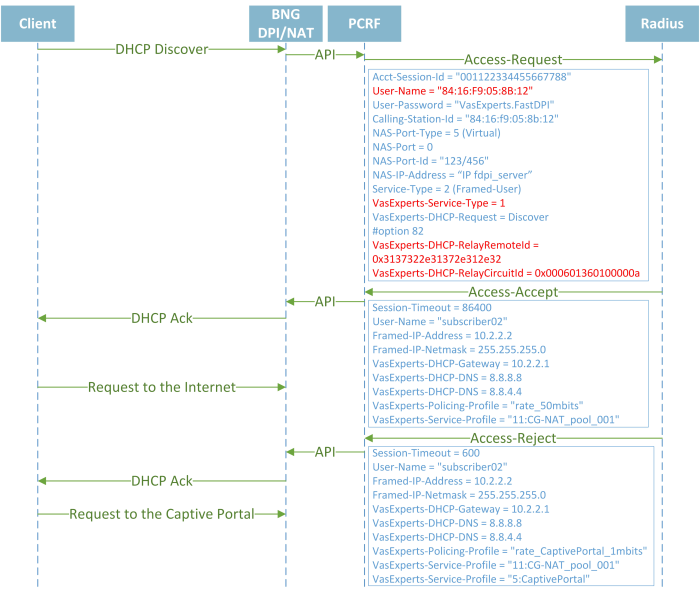
Task: Click the Access-Accept message label
Action: [x=513, y=292]
